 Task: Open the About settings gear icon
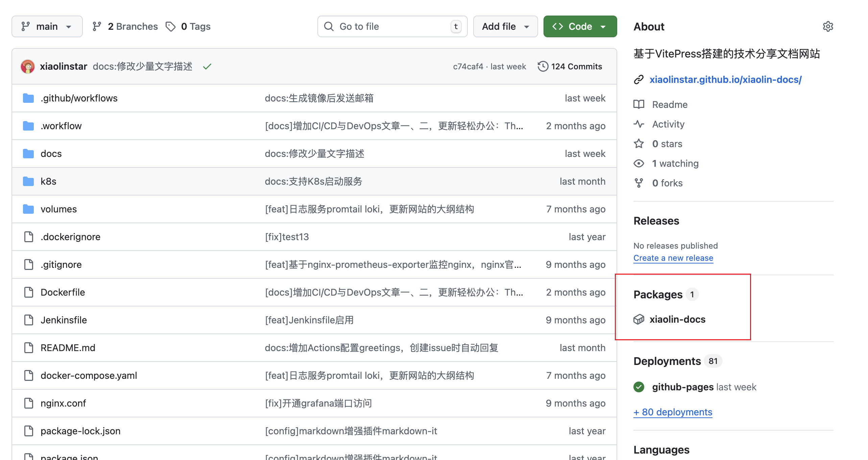point(828,26)
